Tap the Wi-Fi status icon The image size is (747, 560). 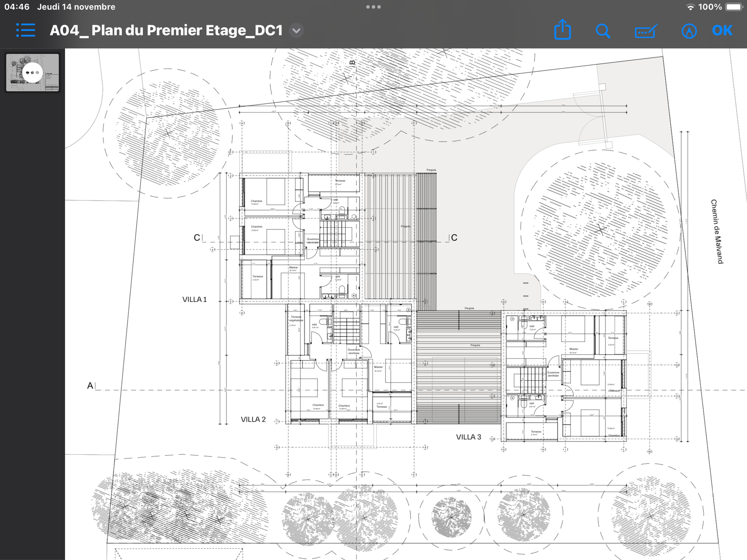690,7
